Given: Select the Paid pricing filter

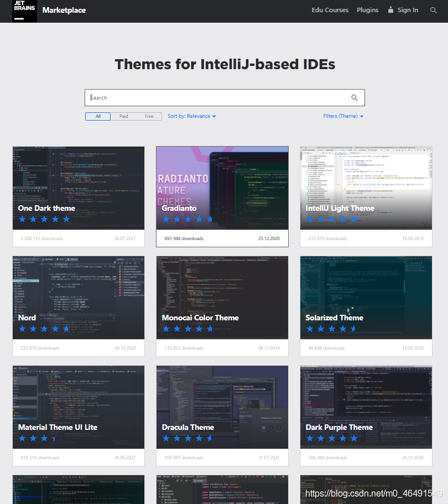Looking at the screenshot, I should pos(123,116).
